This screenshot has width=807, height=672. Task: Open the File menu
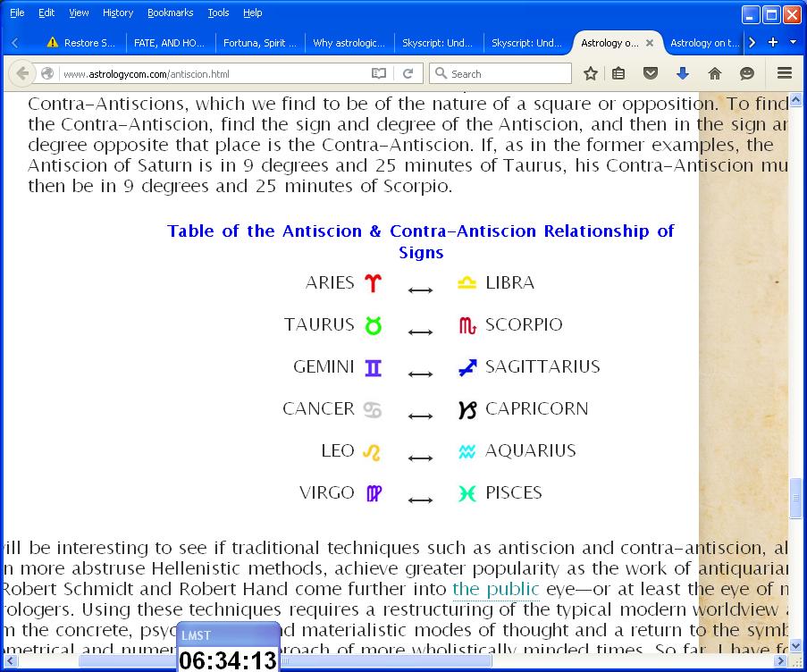tap(17, 13)
